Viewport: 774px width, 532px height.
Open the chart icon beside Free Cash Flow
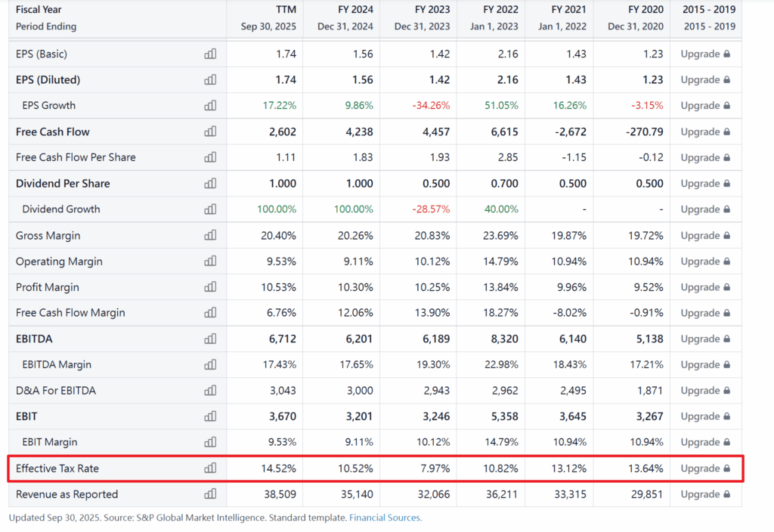tap(210, 132)
